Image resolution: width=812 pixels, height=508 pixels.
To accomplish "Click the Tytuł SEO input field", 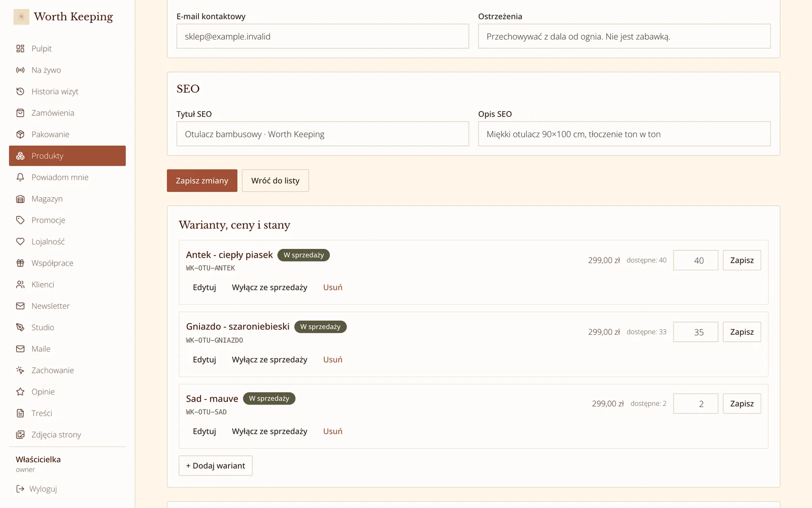I will pyautogui.click(x=323, y=134).
